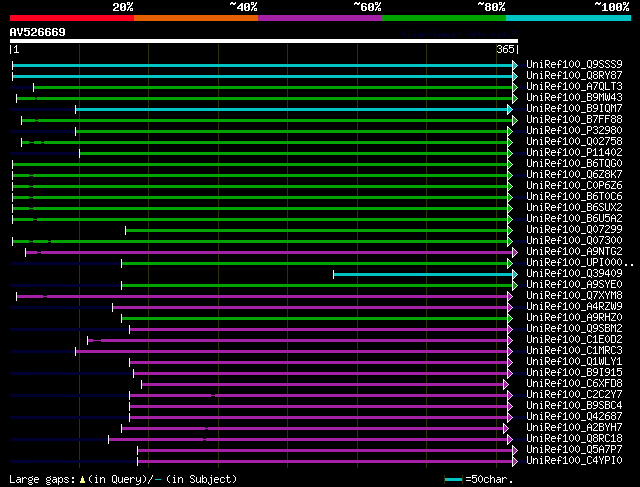The image size is (640, 487).
Task: Select the UniRef100_B6TQG0 label
Action: [574, 163]
